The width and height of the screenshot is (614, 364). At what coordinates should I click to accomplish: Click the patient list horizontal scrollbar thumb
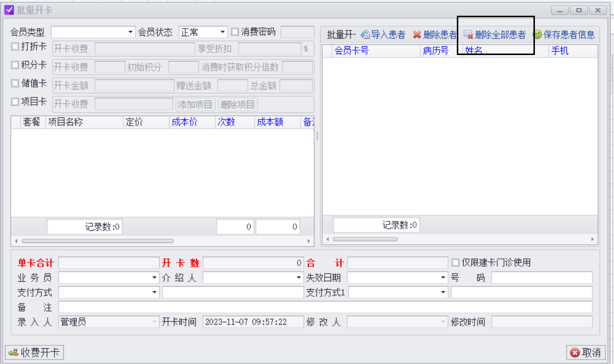coord(365,239)
